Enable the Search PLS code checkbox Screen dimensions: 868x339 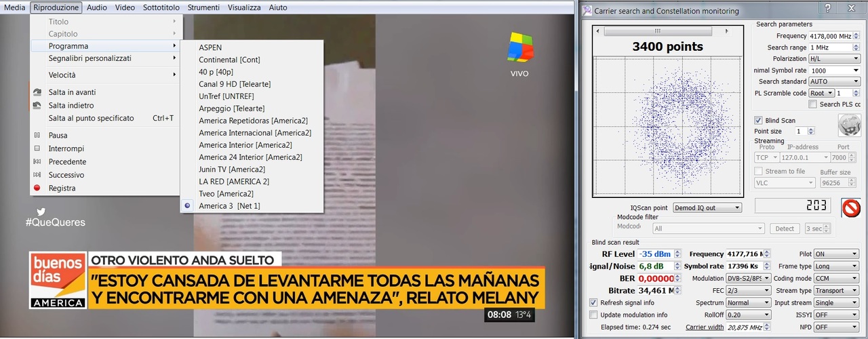[x=813, y=104]
